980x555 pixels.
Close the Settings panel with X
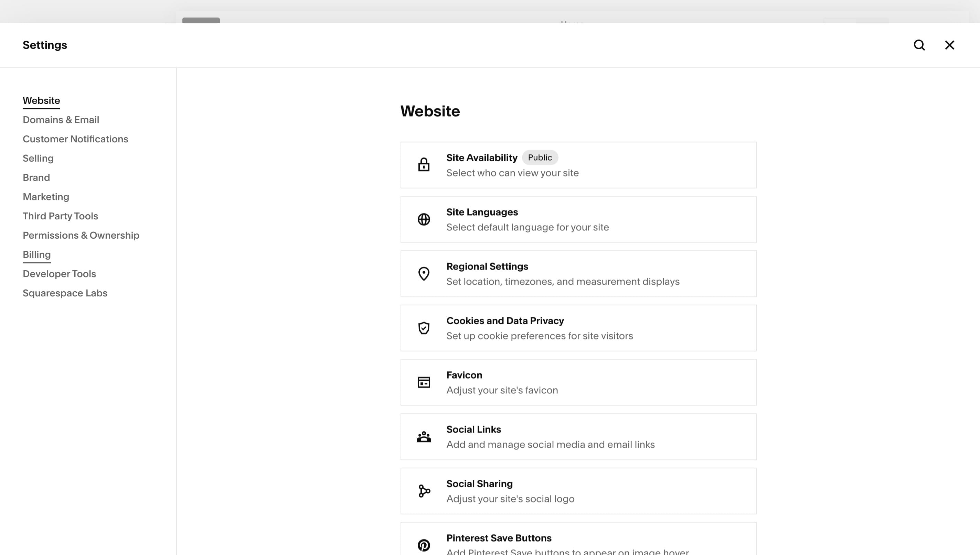[x=949, y=45]
